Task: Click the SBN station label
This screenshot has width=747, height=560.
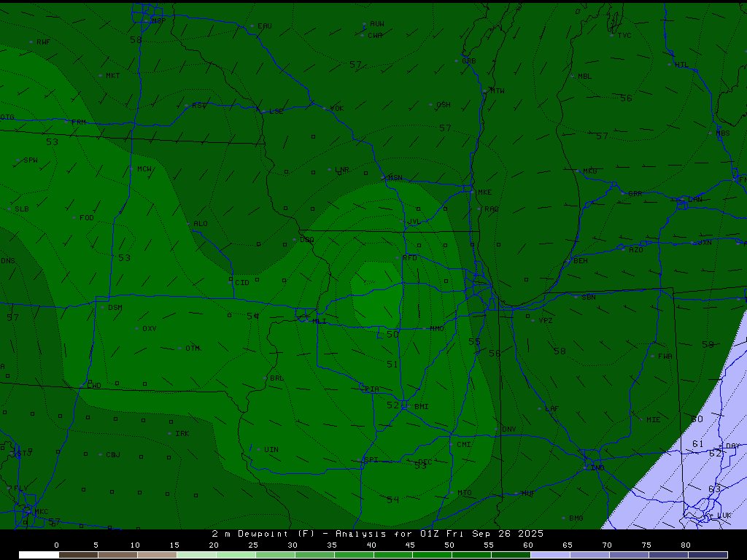Action: click(x=589, y=297)
